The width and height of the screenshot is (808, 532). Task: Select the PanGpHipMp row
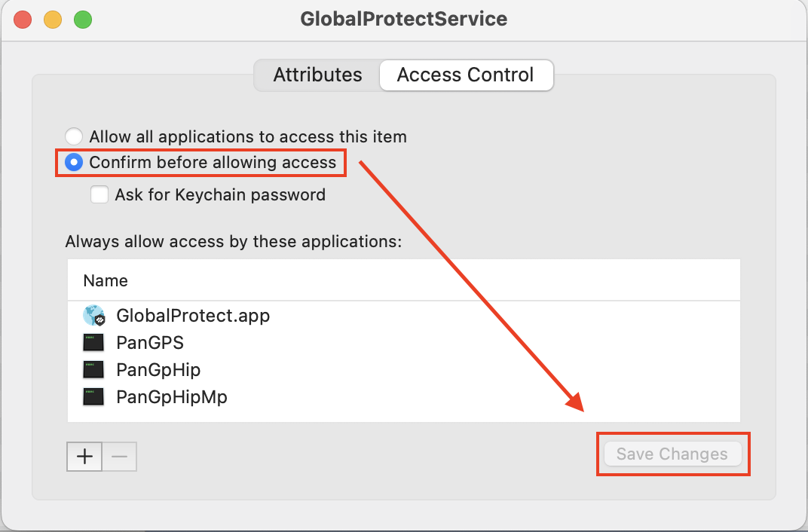click(170, 396)
